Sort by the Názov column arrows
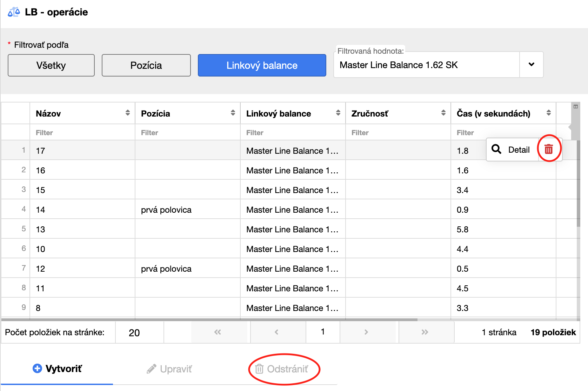This screenshot has width=588, height=391. tap(128, 113)
